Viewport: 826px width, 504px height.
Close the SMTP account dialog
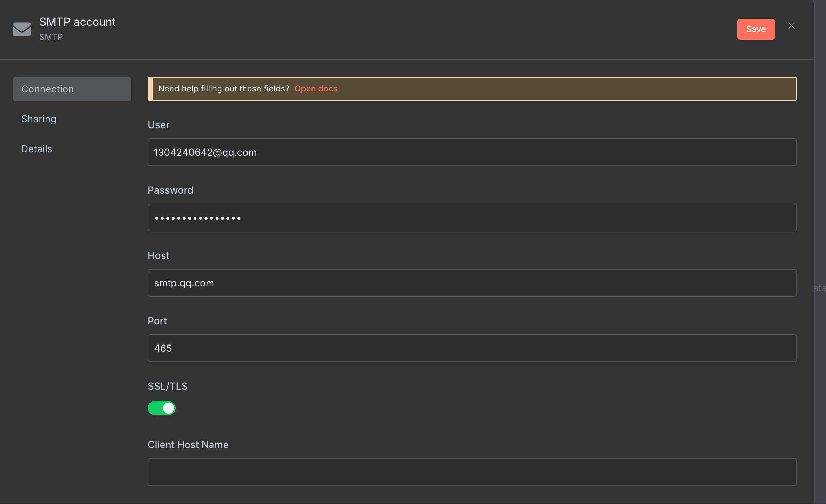(x=792, y=26)
